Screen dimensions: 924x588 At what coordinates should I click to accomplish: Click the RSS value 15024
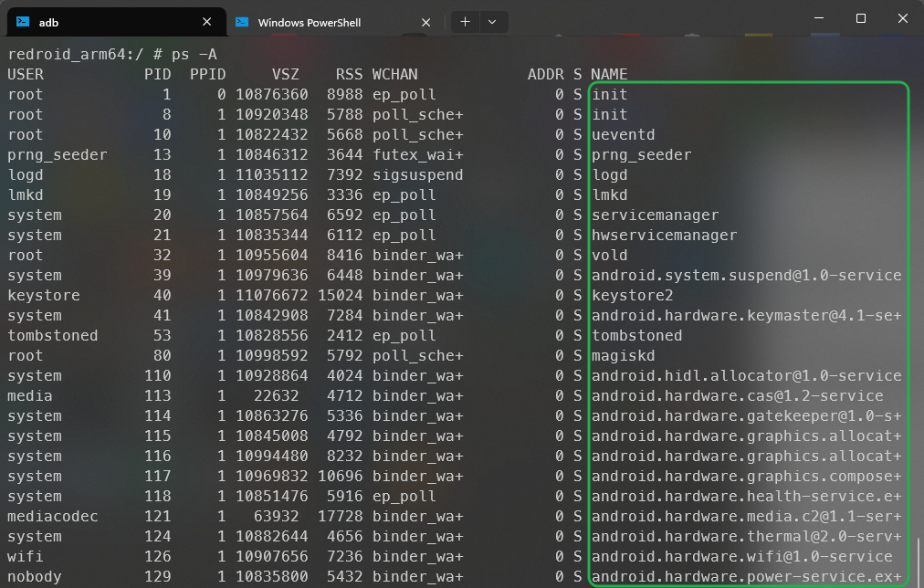(x=340, y=295)
